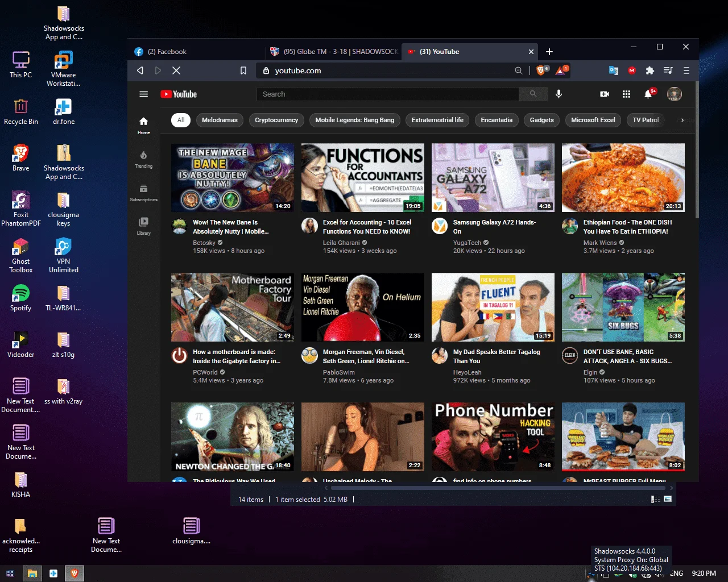Open the Windows Start button
The image size is (728, 582).
tap(10, 573)
